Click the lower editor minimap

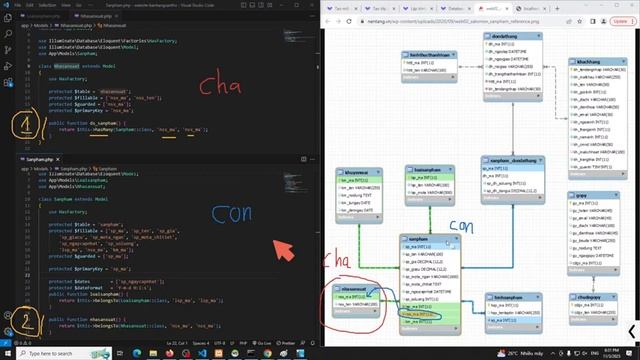tap(299, 182)
